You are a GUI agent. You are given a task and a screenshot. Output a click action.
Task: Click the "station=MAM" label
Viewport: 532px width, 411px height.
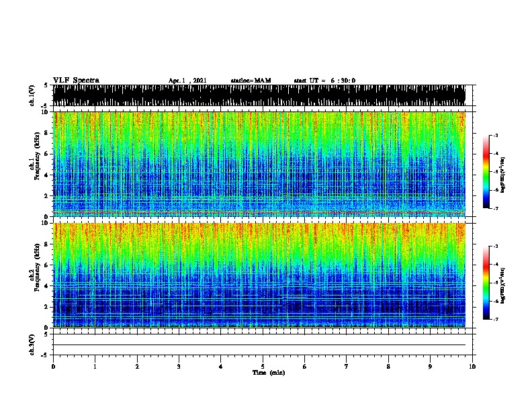point(251,81)
